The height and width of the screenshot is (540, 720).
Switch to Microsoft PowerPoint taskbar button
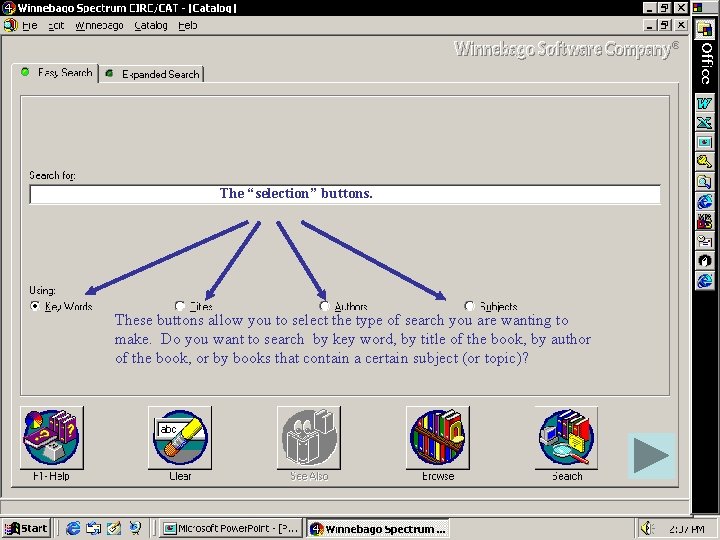231,529
